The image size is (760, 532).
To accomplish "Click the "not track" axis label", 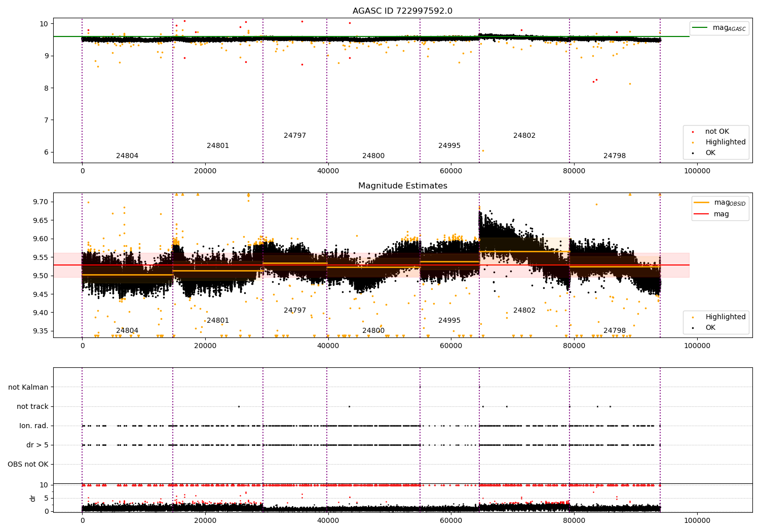I will (x=32, y=407).
